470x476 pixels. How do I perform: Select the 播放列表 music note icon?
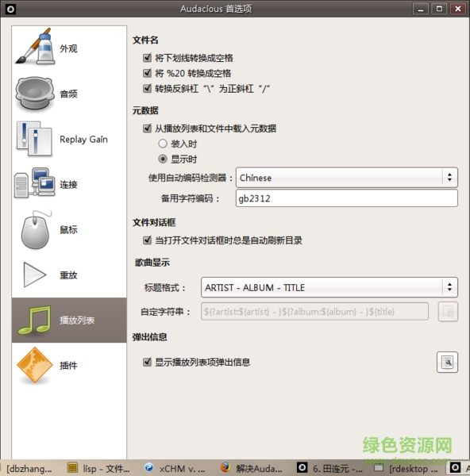pyautogui.click(x=35, y=321)
